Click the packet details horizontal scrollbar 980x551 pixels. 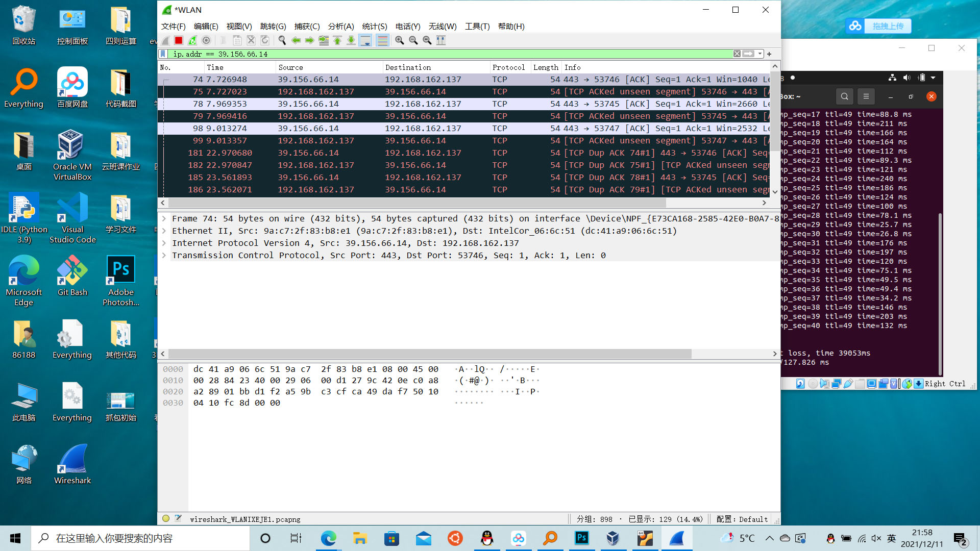[429, 354]
